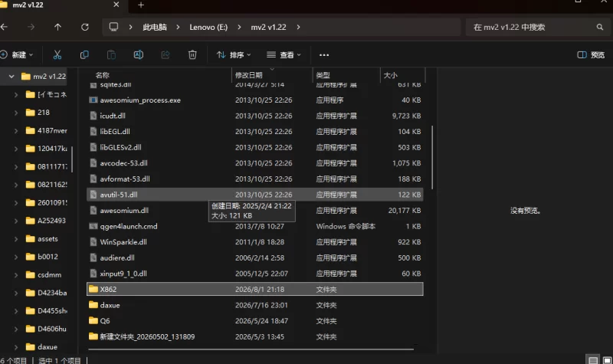Sort by the 名称 column header
The height and width of the screenshot is (364, 613).
103,75
